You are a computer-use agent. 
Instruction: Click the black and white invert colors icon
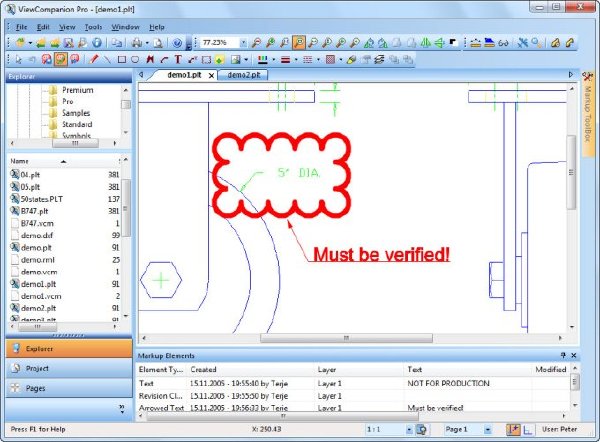[x=453, y=42]
